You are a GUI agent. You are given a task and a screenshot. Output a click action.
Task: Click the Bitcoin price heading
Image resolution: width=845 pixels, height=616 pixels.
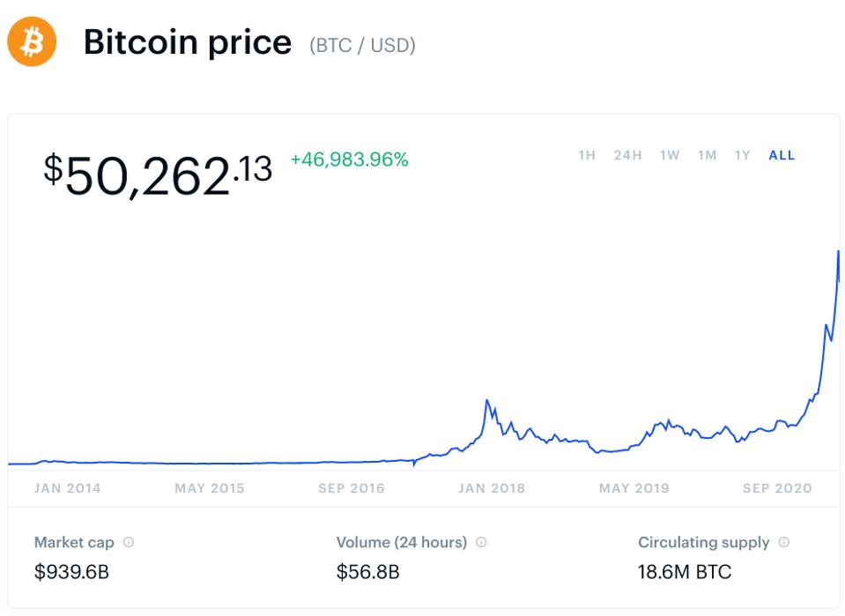pos(187,41)
